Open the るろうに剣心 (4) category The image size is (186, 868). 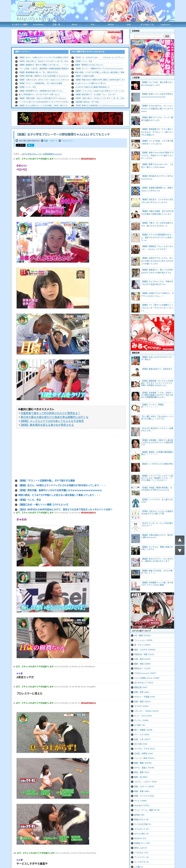pyautogui.click(x=141, y=834)
